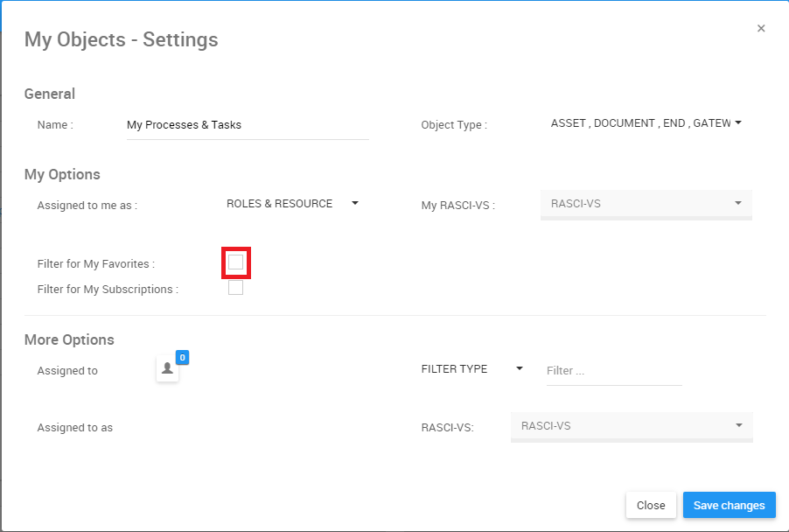The image size is (789, 532).
Task: Expand the ROLES & RESOURCE selector
Action: click(x=280, y=204)
